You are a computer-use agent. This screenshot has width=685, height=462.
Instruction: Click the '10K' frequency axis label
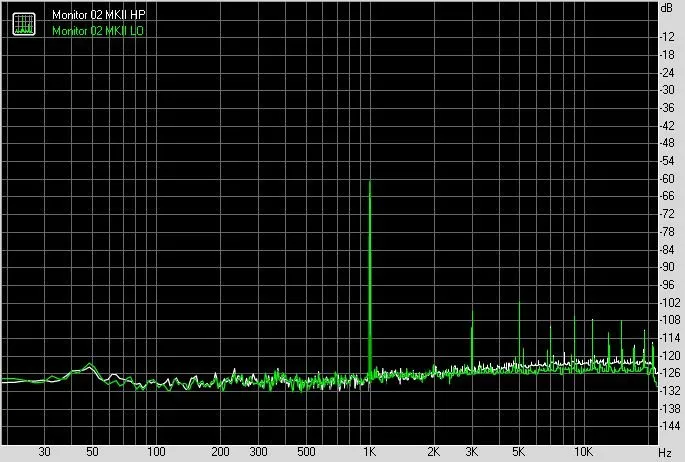click(x=583, y=452)
